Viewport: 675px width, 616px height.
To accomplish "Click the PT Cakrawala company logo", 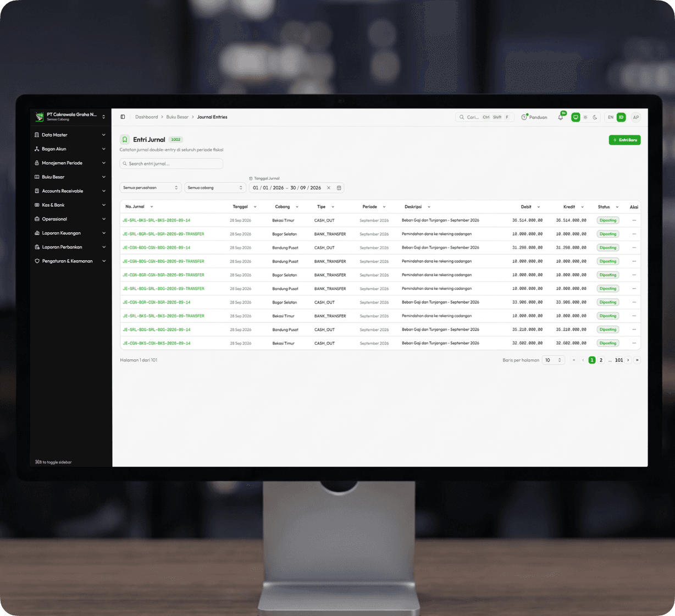I will (x=39, y=117).
